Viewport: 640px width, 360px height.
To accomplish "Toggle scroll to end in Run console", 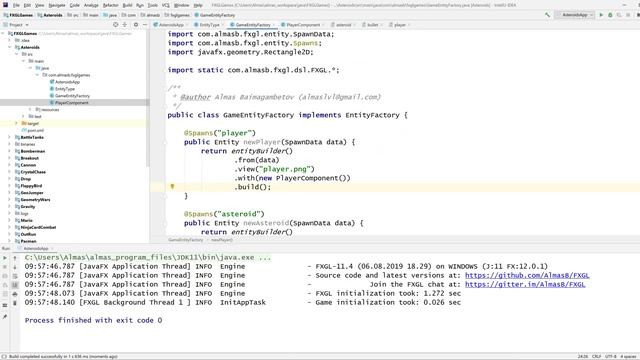I will (x=15, y=285).
